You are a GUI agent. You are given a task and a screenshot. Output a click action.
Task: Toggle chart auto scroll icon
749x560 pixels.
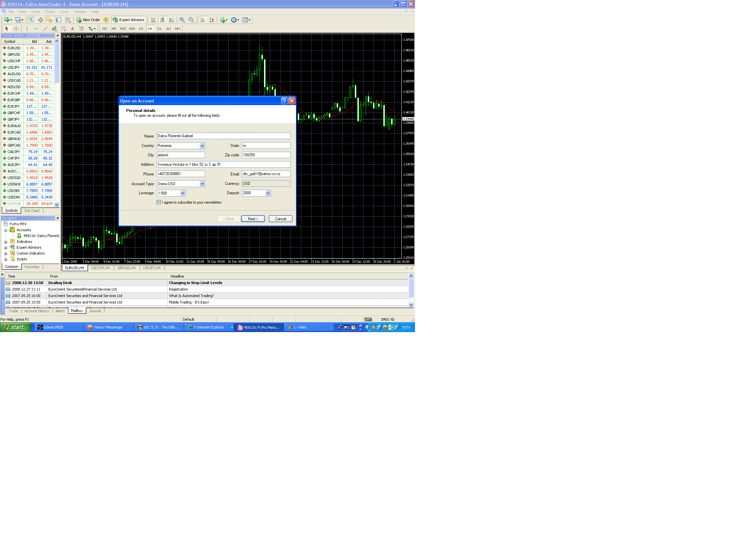[x=202, y=20]
